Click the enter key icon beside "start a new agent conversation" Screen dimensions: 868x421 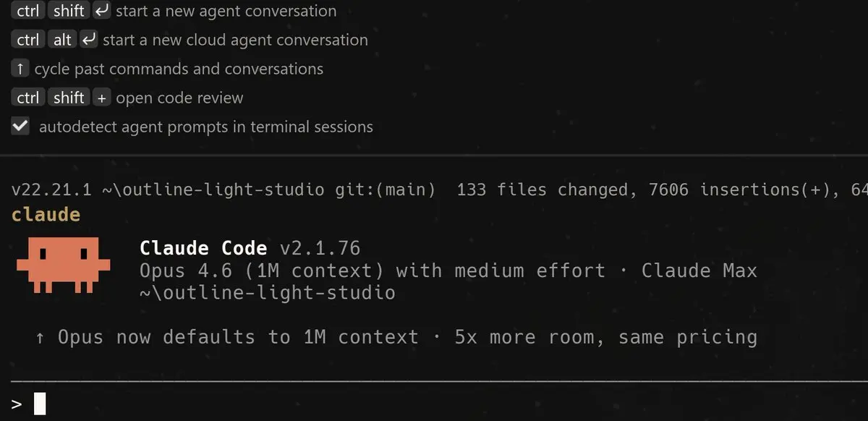point(101,11)
